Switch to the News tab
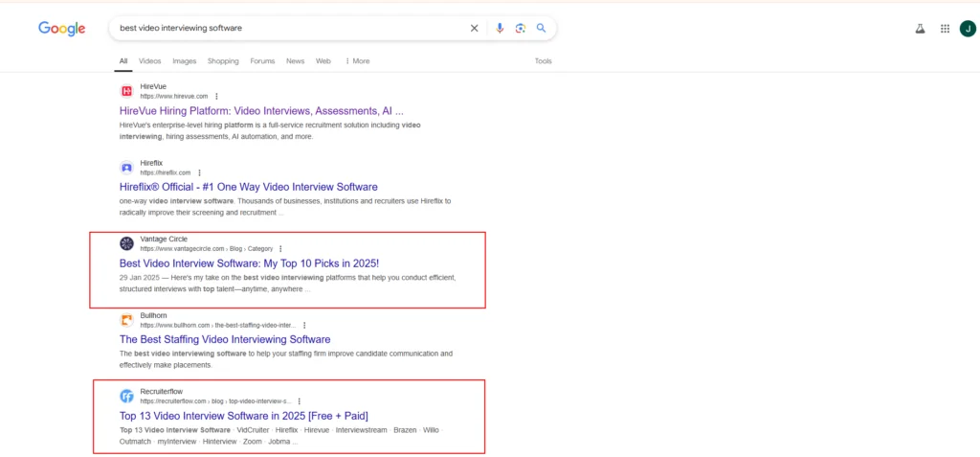Viewport: 980px width, 457px height. pyautogui.click(x=295, y=61)
